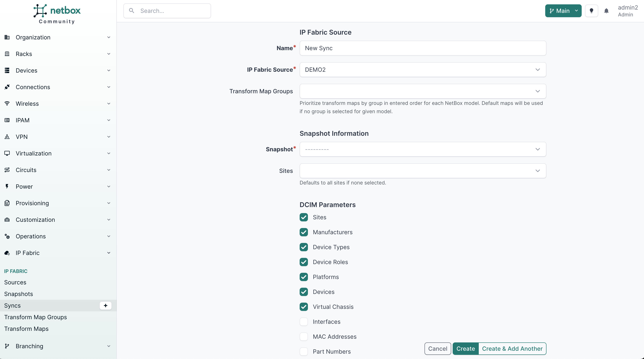Screen dimensions: 644x359
Task: Click the Wireless wifi icon in sidebar
Action: pyautogui.click(x=7, y=104)
